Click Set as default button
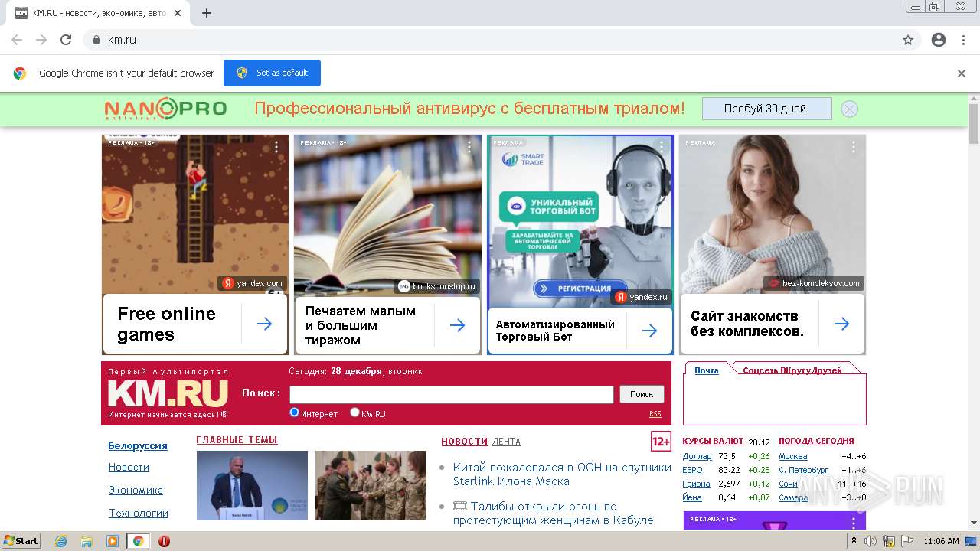980x551 pixels. pyautogui.click(x=272, y=73)
